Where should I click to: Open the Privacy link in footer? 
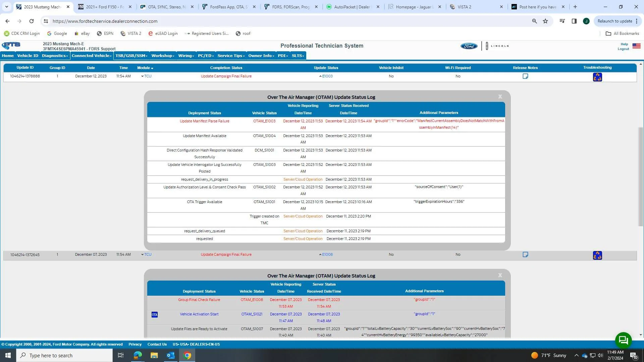[135, 344]
